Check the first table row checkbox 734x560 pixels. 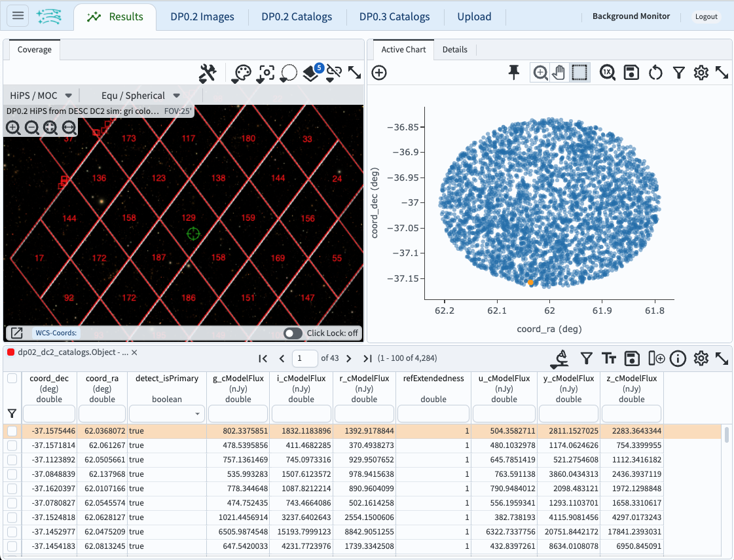tap(12, 432)
